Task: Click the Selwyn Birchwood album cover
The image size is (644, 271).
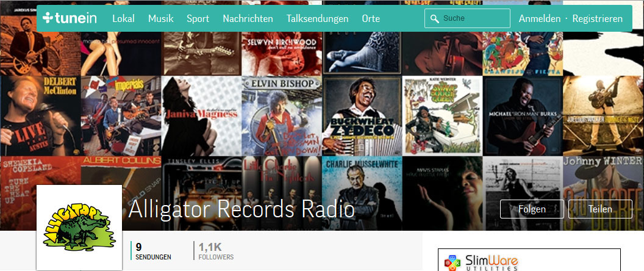Action: pyautogui.click(x=282, y=54)
